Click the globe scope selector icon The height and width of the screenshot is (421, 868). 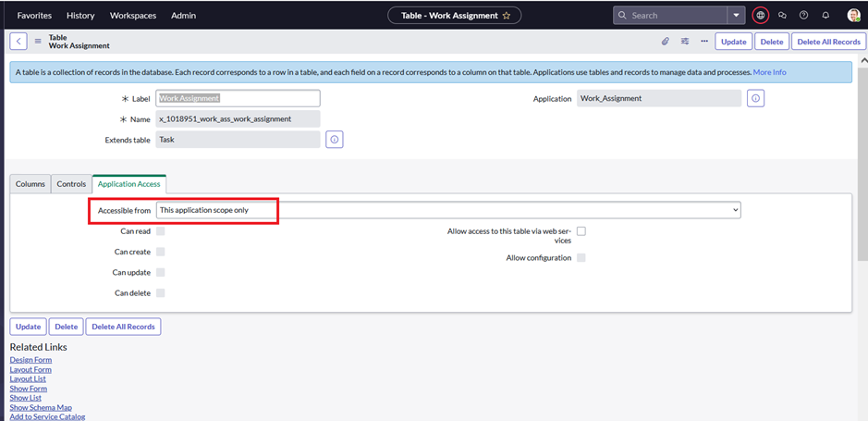click(x=760, y=16)
